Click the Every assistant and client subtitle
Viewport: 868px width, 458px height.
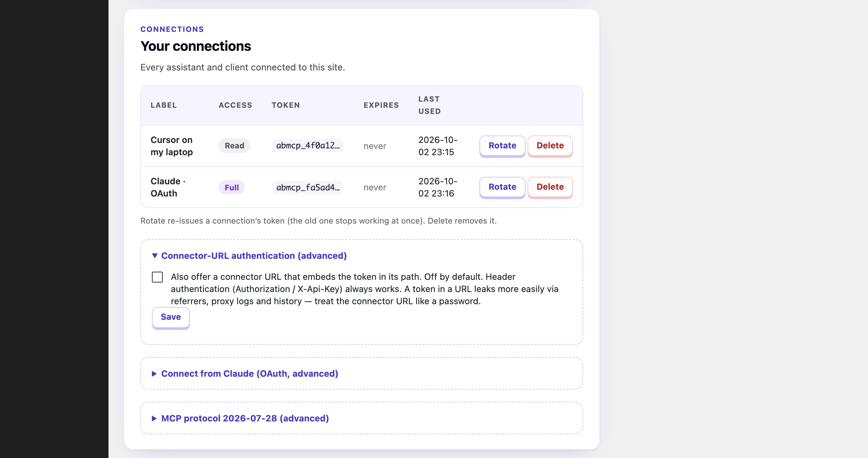point(242,67)
